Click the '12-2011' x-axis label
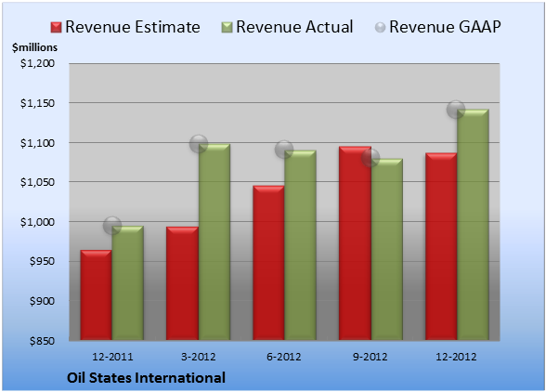Image resolution: width=546 pixels, height=392 pixels. pos(112,357)
